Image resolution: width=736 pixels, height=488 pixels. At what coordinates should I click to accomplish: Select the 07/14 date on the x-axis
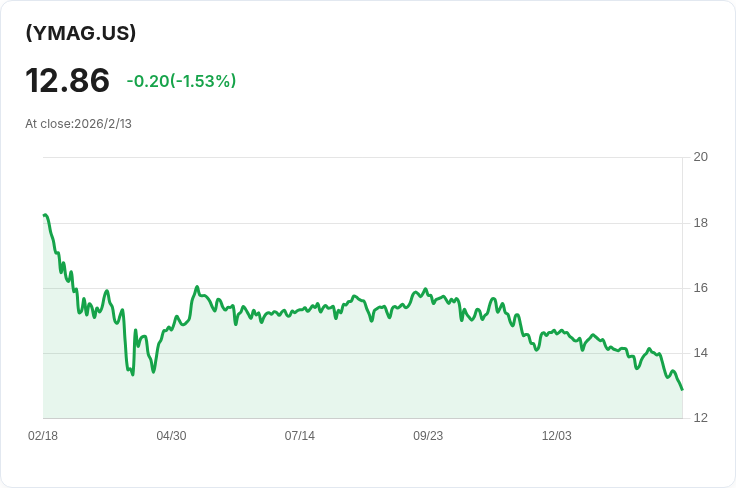point(299,436)
